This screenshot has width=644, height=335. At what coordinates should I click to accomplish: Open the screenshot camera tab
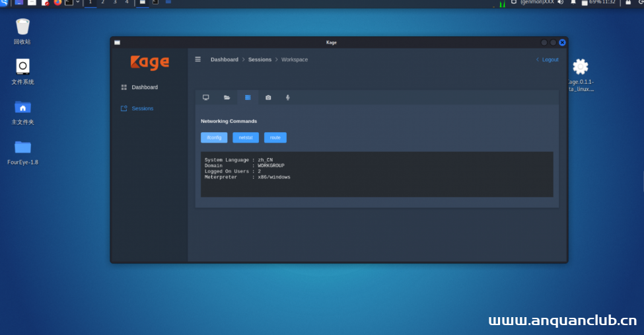tap(268, 97)
